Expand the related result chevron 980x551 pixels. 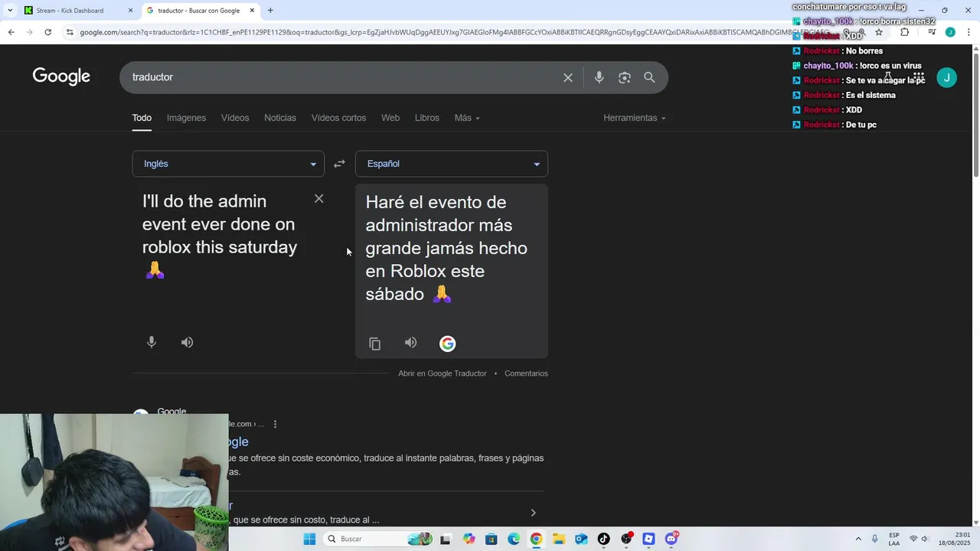[x=533, y=513]
